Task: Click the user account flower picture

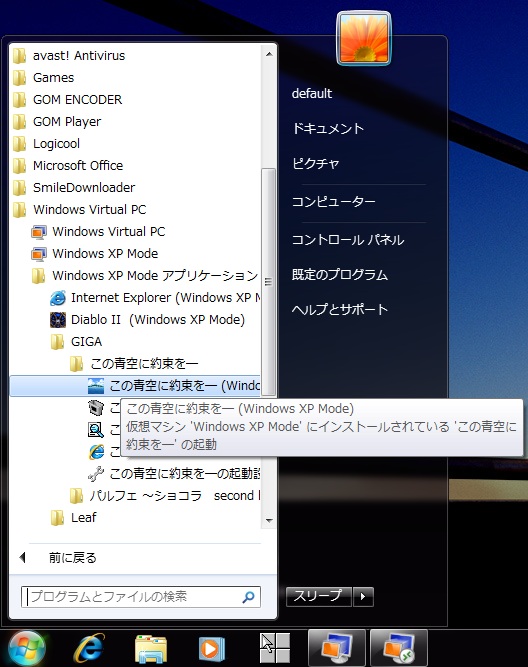Action: tap(364, 38)
